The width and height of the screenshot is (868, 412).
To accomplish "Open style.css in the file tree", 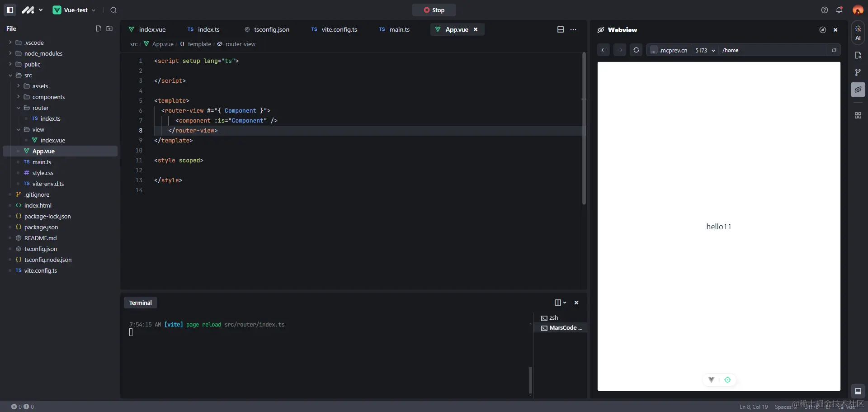I will [60, 173].
